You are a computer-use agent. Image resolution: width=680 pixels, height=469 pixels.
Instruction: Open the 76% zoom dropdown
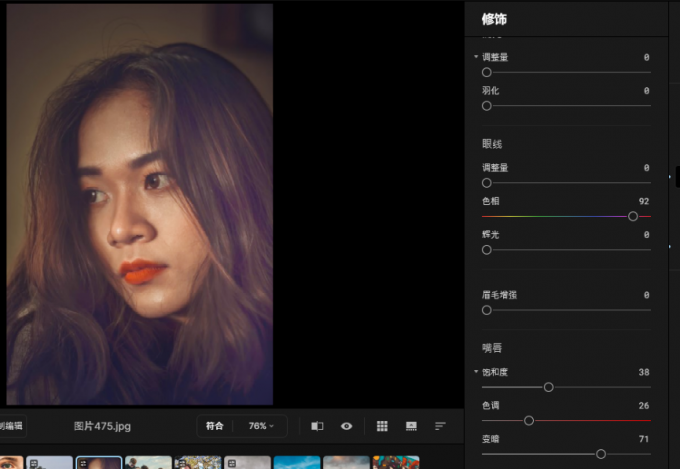tap(261, 426)
